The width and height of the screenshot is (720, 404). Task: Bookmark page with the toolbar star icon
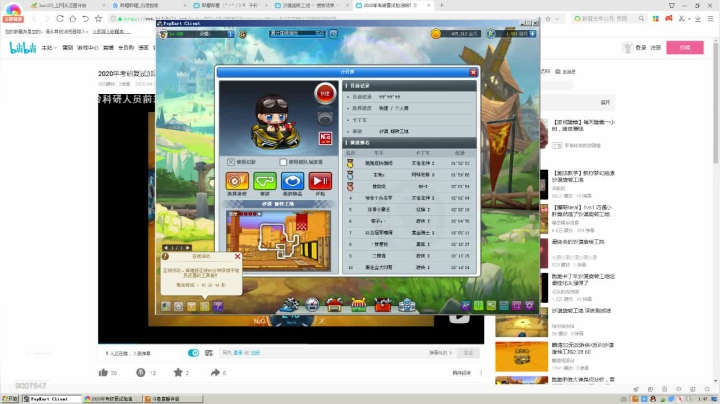click(98, 19)
